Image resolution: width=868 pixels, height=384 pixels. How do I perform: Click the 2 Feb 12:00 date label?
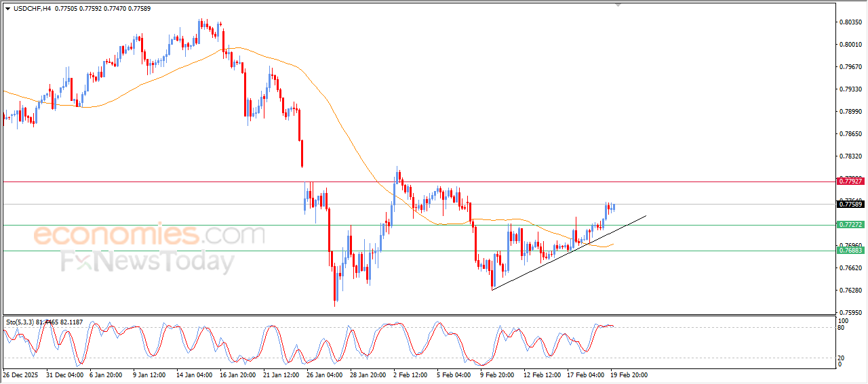[x=410, y=375]
